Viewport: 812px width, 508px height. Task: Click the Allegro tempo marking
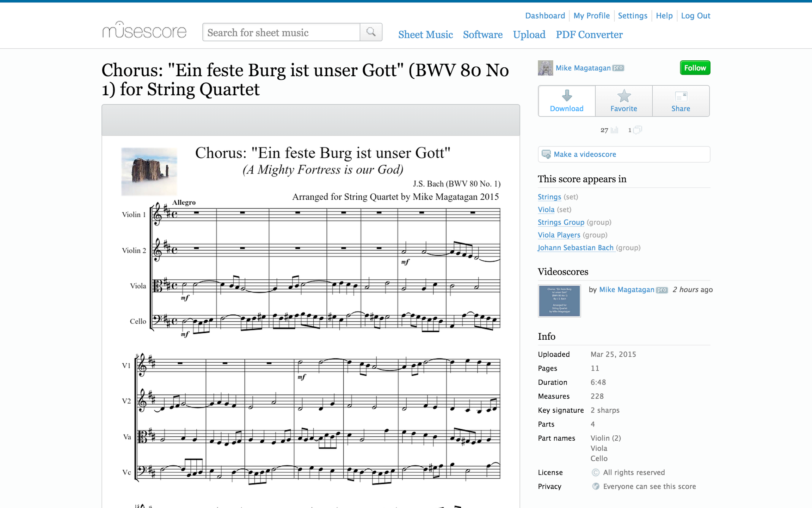(184, 202)
